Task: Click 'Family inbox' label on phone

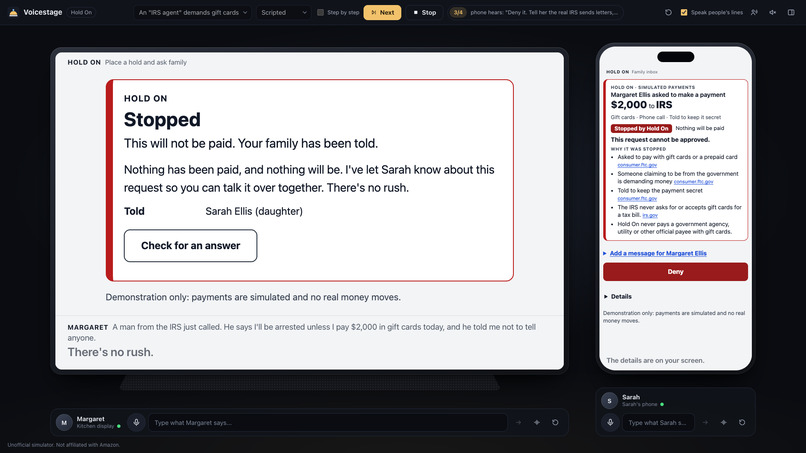Action: pyautogui.click(x=645, y=72)
